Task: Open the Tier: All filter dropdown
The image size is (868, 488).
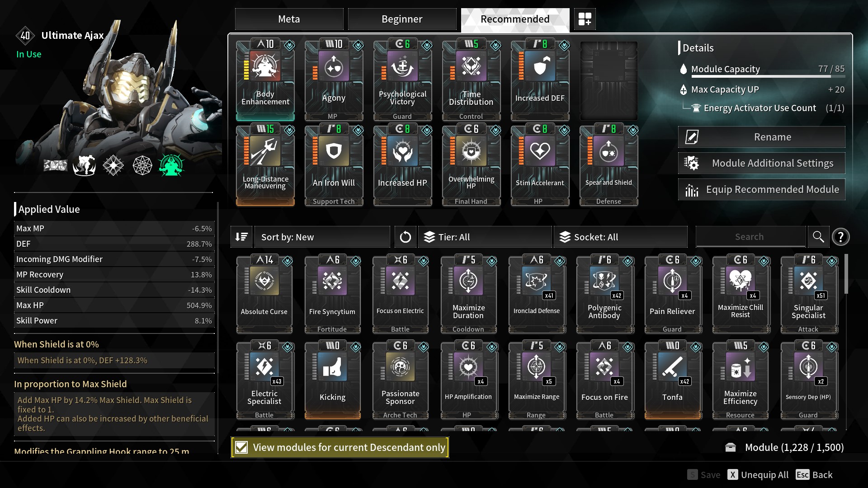Action: click(485, 237)
